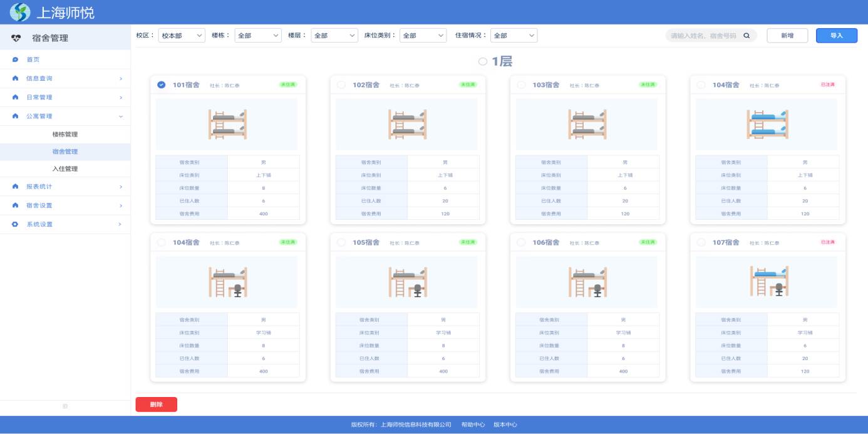Click the 上海师悦 logo icon
868x434 pixels.
pos(20,12)
